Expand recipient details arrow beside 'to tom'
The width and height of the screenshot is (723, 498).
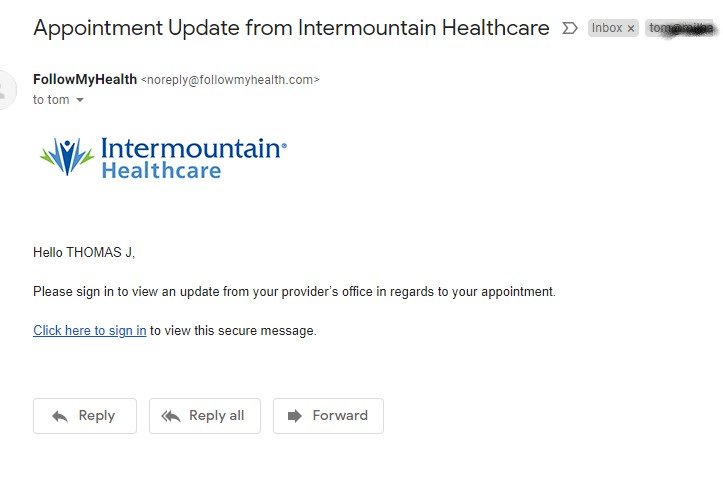tap(80, 100)
